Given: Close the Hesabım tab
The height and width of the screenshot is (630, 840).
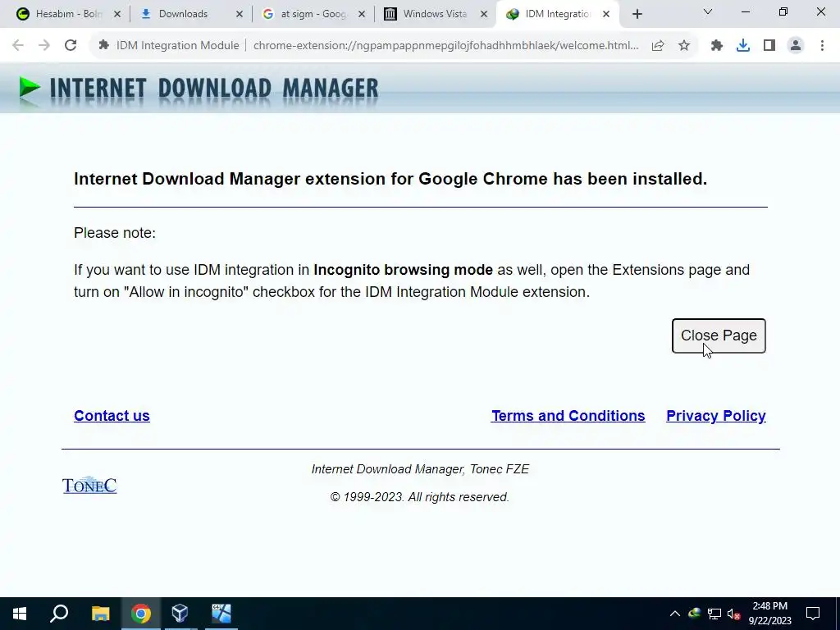Looking at the screenshot, I should (117, 15).
